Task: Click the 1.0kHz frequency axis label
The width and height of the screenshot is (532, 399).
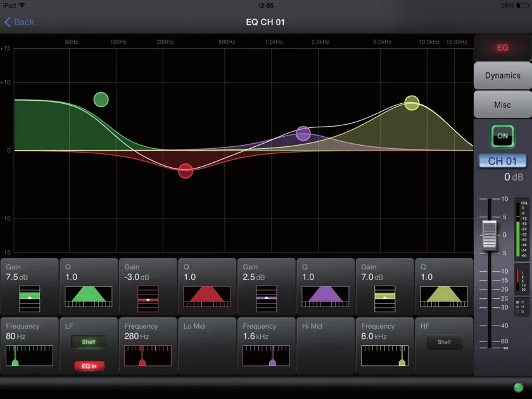Action: [274, 42]
